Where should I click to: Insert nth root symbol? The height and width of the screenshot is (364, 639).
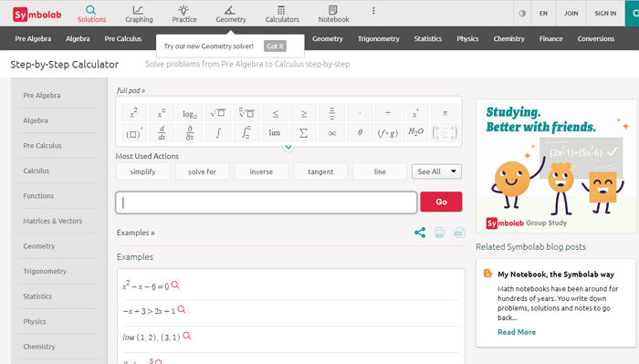point(246,113)
